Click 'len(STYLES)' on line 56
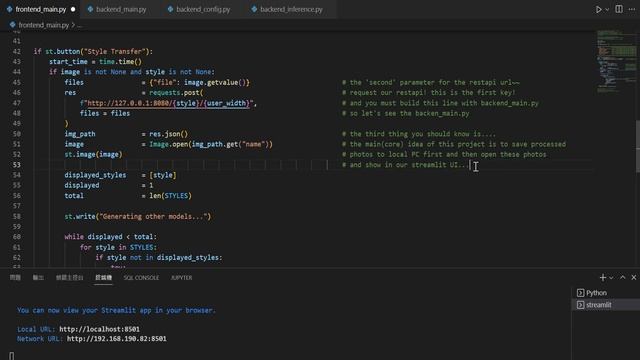 [x=170, y=196]
